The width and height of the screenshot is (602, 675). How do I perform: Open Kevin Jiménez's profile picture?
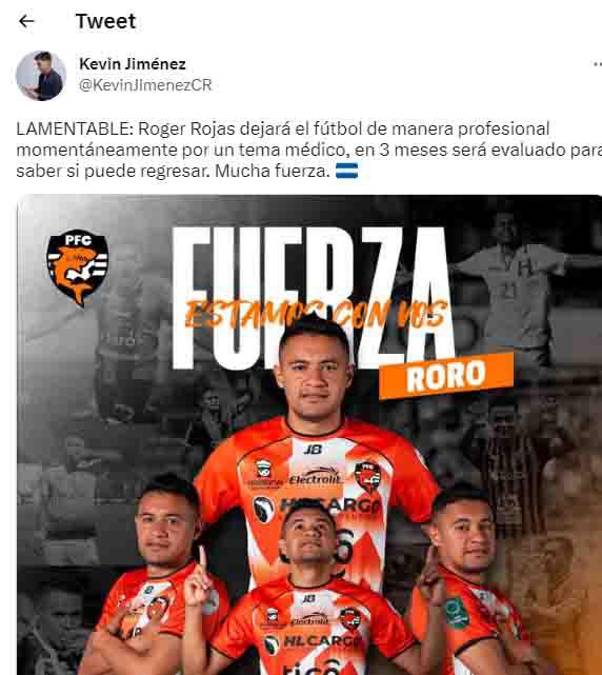point(41,75)
